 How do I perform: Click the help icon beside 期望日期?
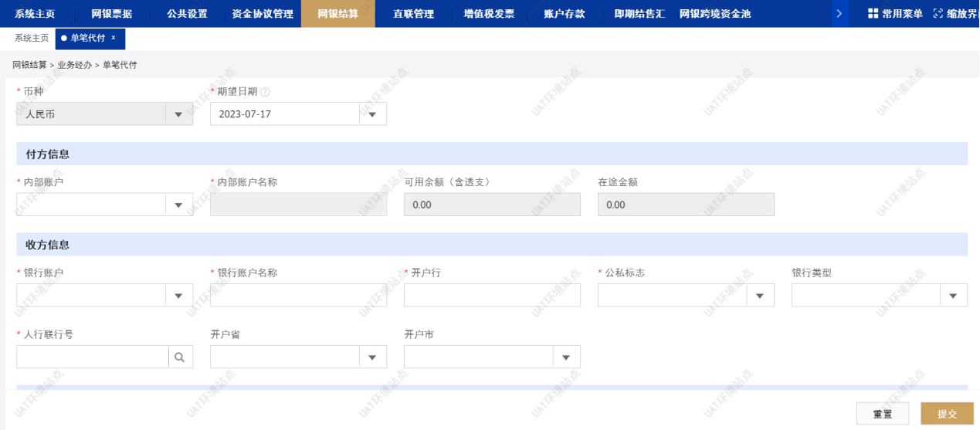pos(265,92)
